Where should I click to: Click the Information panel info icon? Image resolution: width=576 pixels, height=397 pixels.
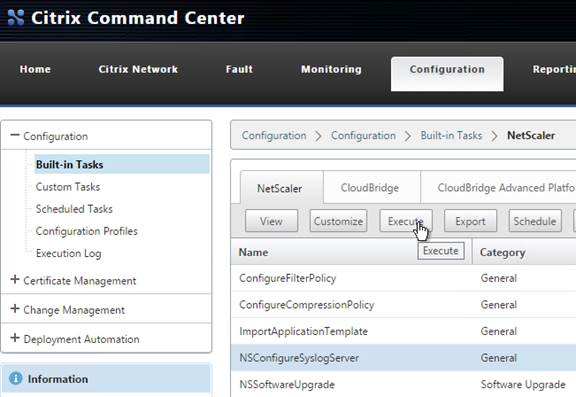click(x=15, y=378)
